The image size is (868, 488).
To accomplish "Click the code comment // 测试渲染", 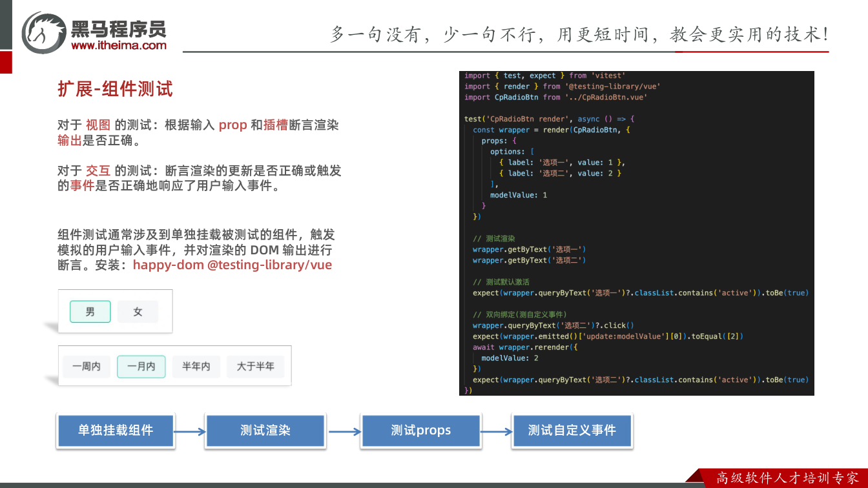I will (x=494, y=238).
